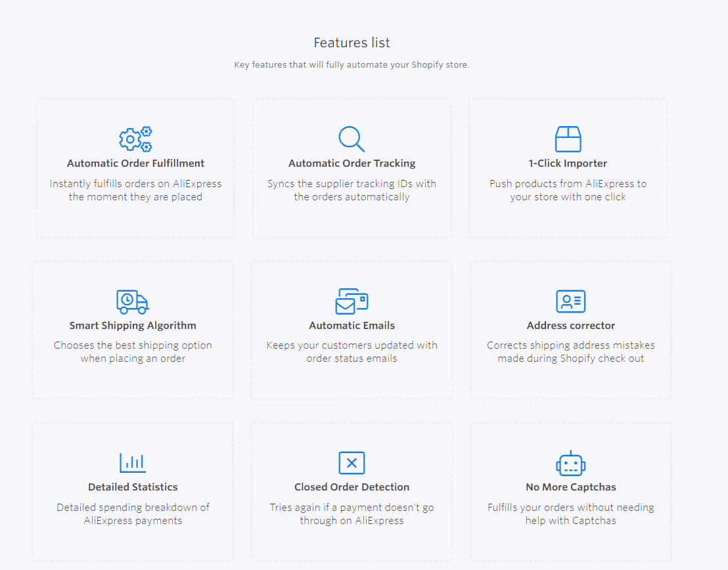Click the Closed Order Detection crossed-box icon

click(x=352, y=462)
